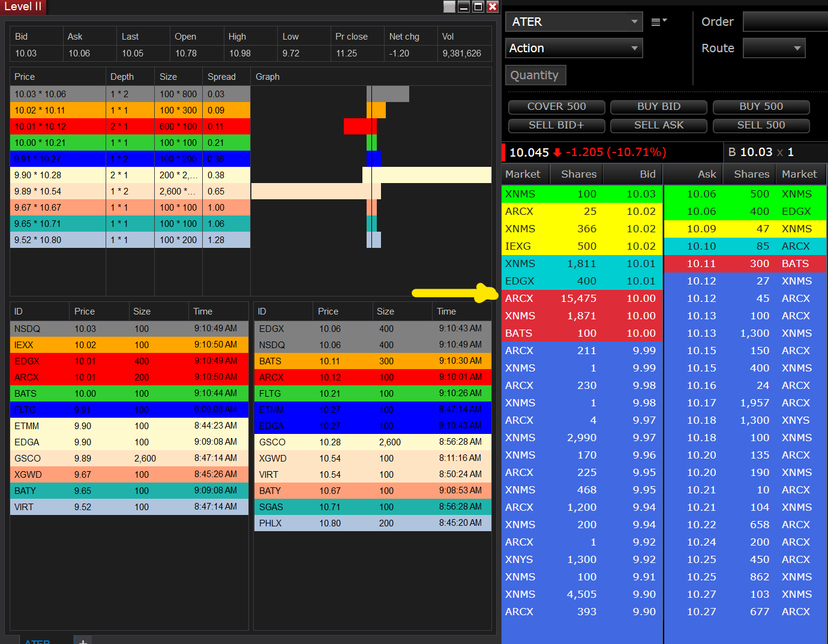
Task: Select the red 10.01 * 10.12 price row
Action: 130,127
